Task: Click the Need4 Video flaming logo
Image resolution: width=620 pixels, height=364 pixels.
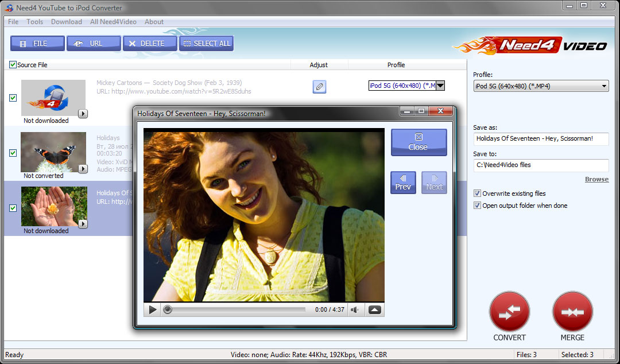Action: [529, 45]
